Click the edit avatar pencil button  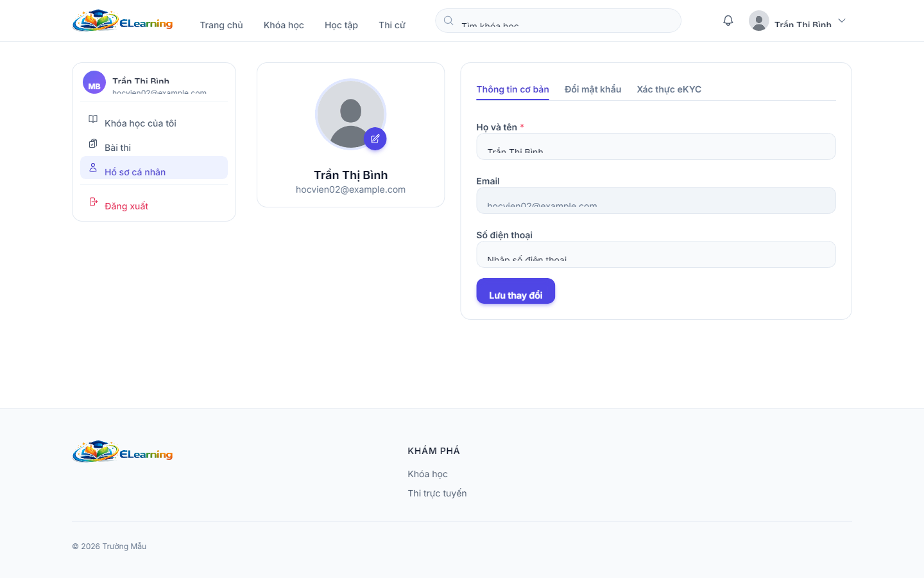click(375, 139)
